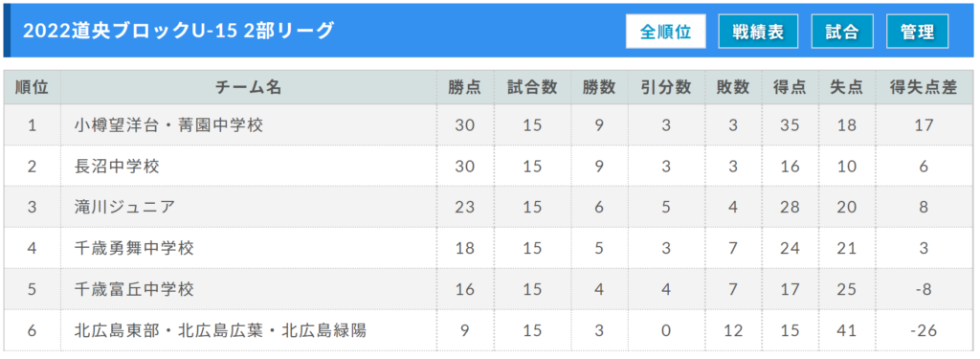Click the 得点 column header
This screenshot has width=980, height=359.
790,87
